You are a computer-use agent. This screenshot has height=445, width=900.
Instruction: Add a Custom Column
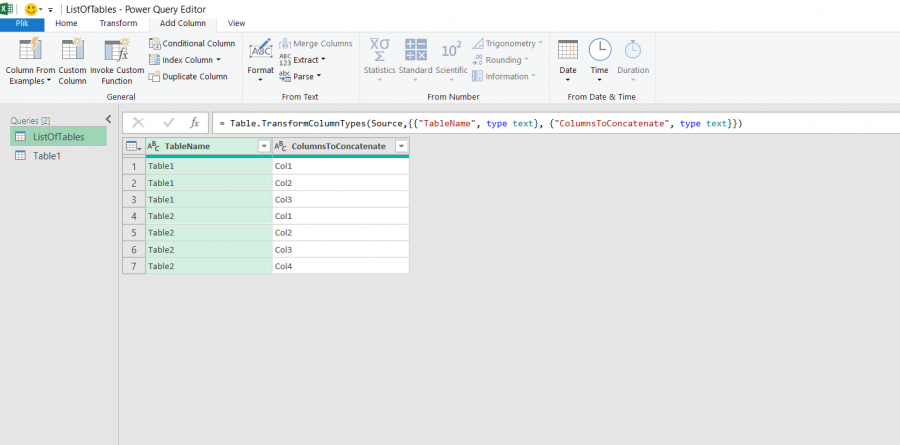tap(72, 61)
